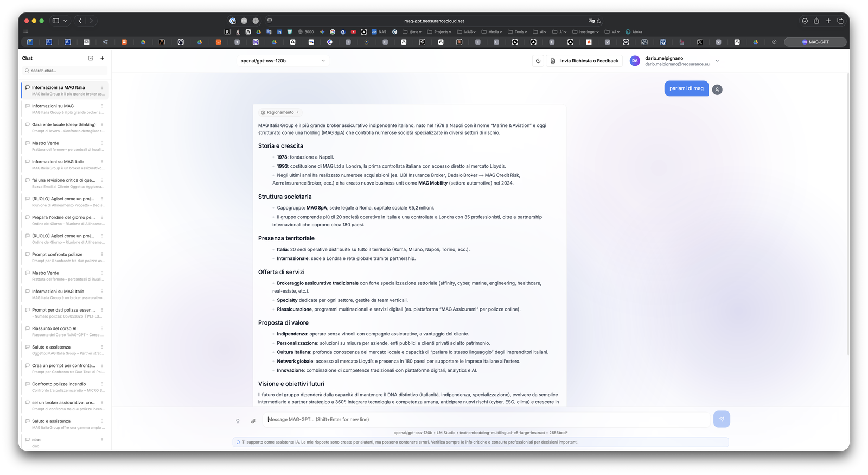
Task: Open YouTube bookmark icon
Action: 353,32
